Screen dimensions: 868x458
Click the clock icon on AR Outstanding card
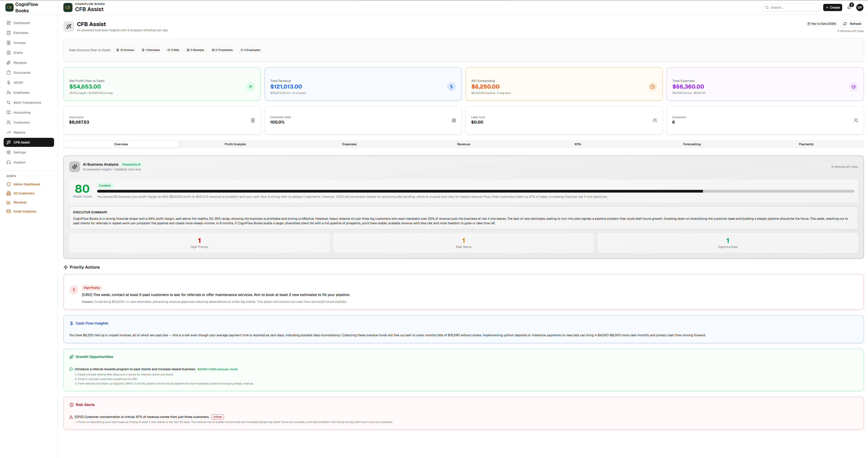652,86
